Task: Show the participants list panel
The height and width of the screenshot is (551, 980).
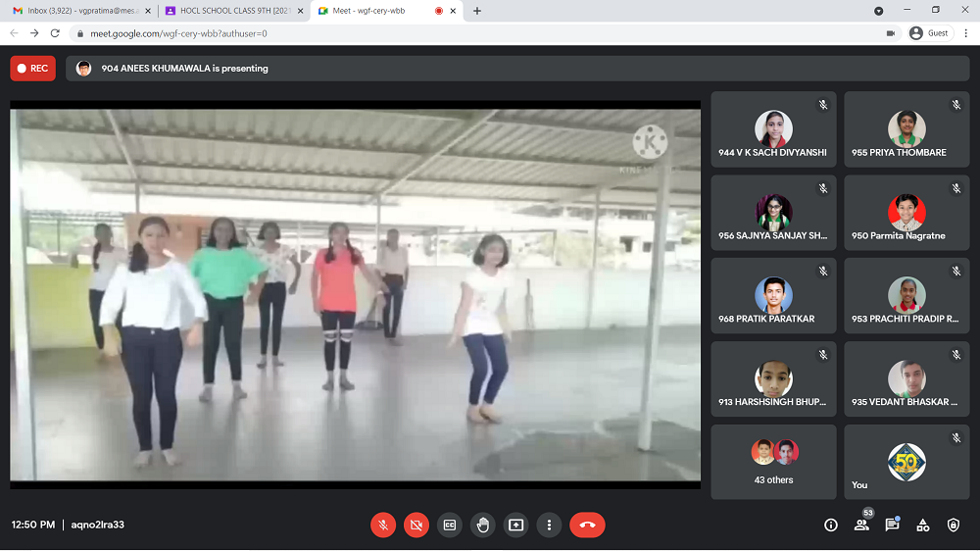Action: [861, 525]
